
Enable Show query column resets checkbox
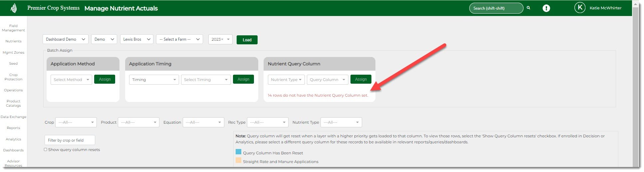point(46,150)
